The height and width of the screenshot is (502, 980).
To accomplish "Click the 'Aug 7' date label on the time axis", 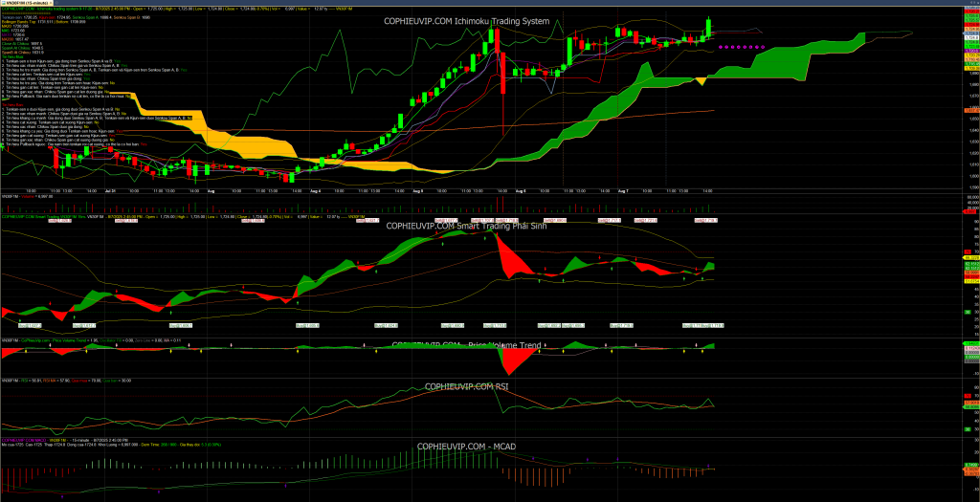I will click(622, 191).
